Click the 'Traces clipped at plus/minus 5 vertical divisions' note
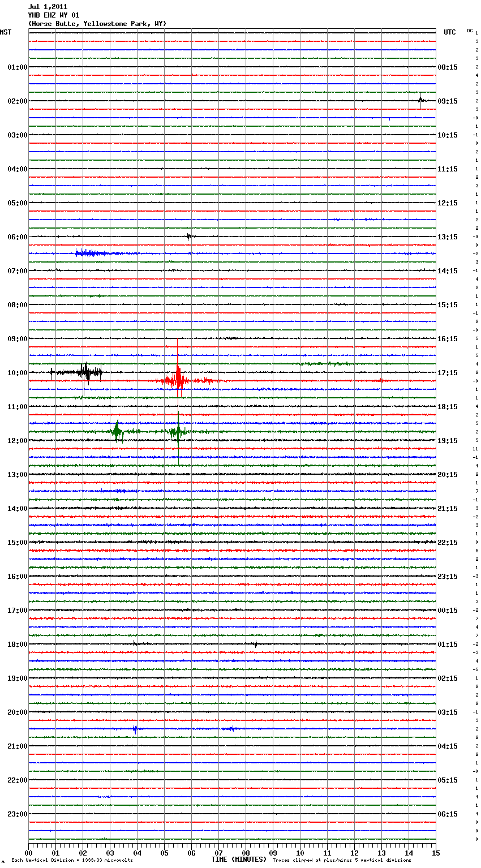481x868 pixels. pyautogui.click(x=342, y=861)
